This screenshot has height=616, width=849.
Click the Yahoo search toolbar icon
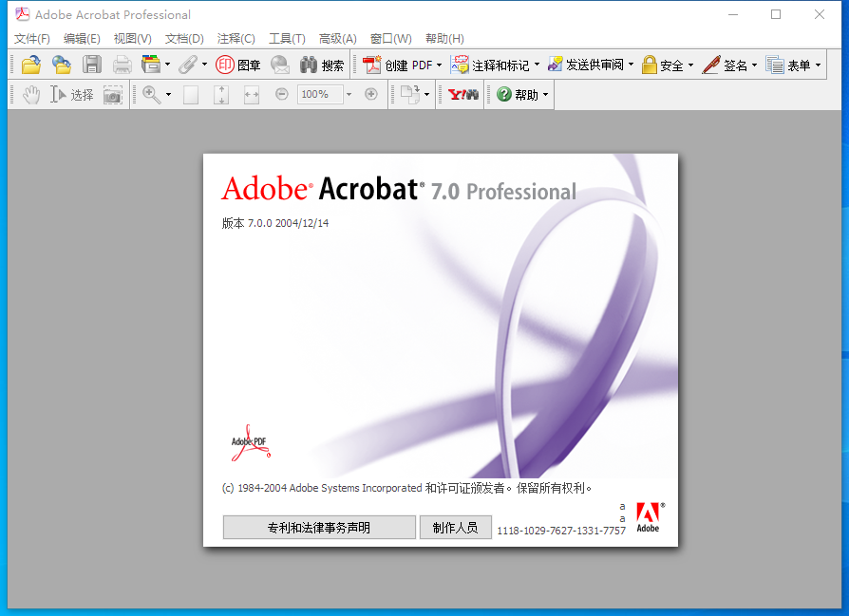[x=463, y=95]
